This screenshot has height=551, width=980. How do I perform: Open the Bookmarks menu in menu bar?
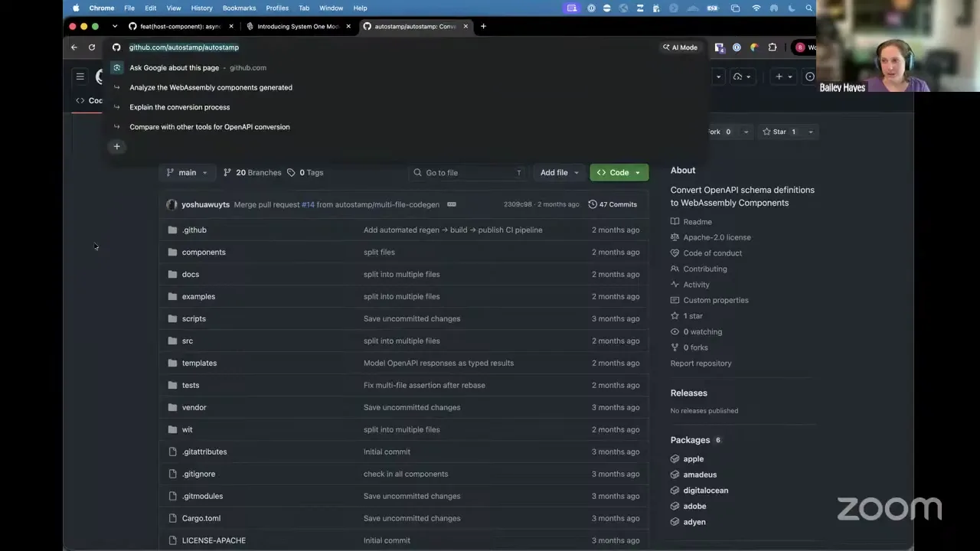pyautogui.click(x=239, y=8)
